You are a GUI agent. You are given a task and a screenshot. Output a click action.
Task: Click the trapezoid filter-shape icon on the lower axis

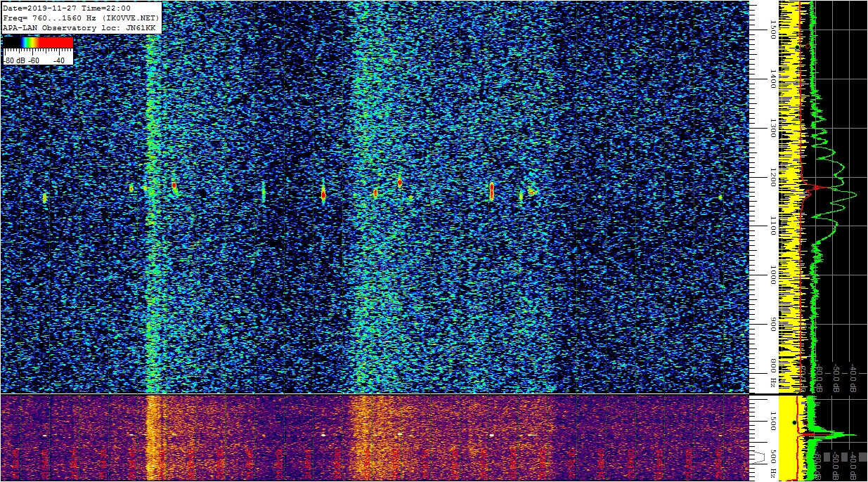(x=759, y=456)
